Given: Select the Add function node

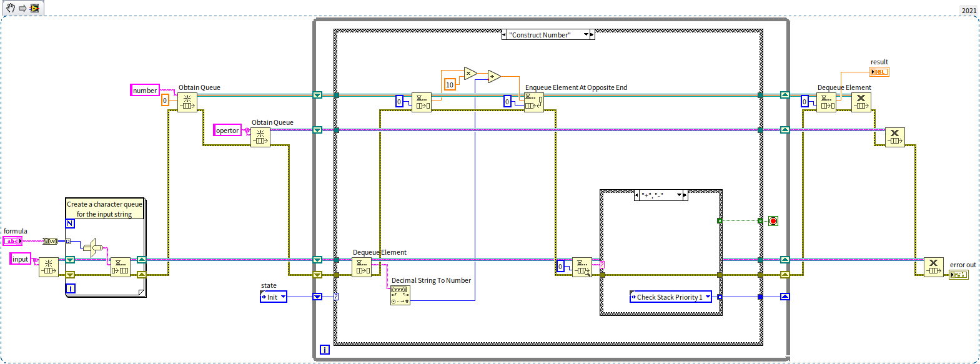Looking at the screenshot, I should pyautogui.click(x=493, y=77).
